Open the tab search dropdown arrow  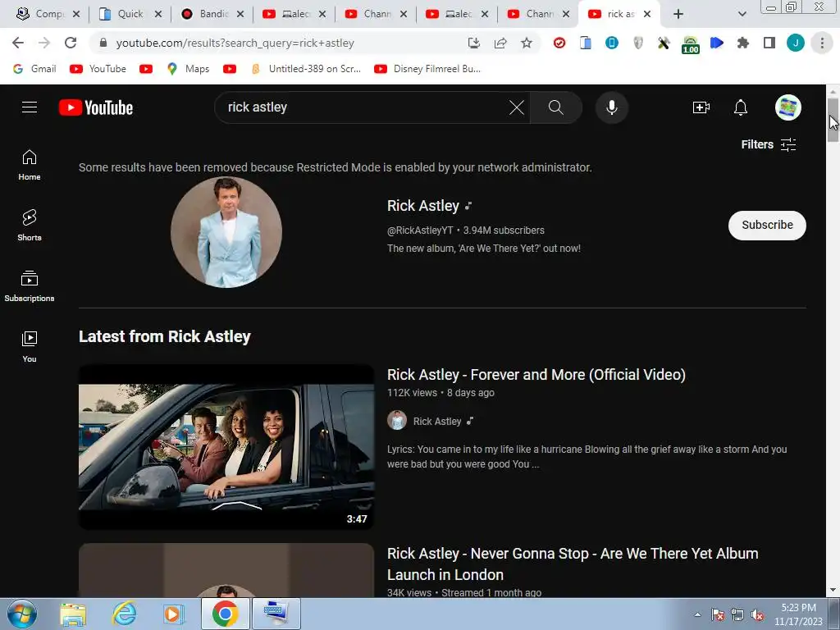pyautogui.click(x=742, y=14)
